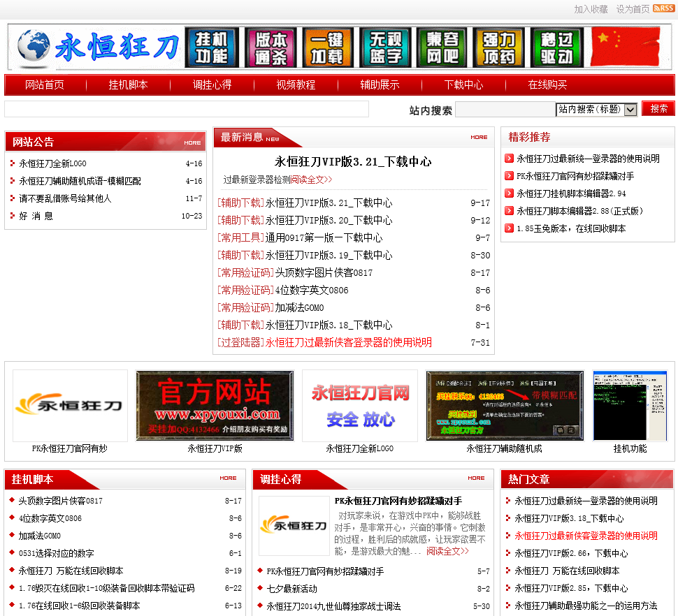This screenshot has width=678, height=616.
Task: Click 设为首页 link at top
Action: tap(633, 9)
